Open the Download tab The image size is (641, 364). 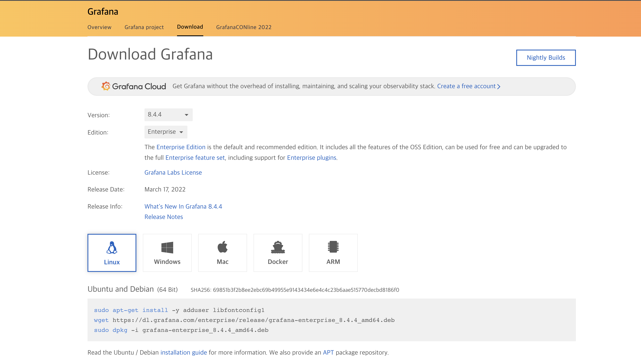(190, 27)
